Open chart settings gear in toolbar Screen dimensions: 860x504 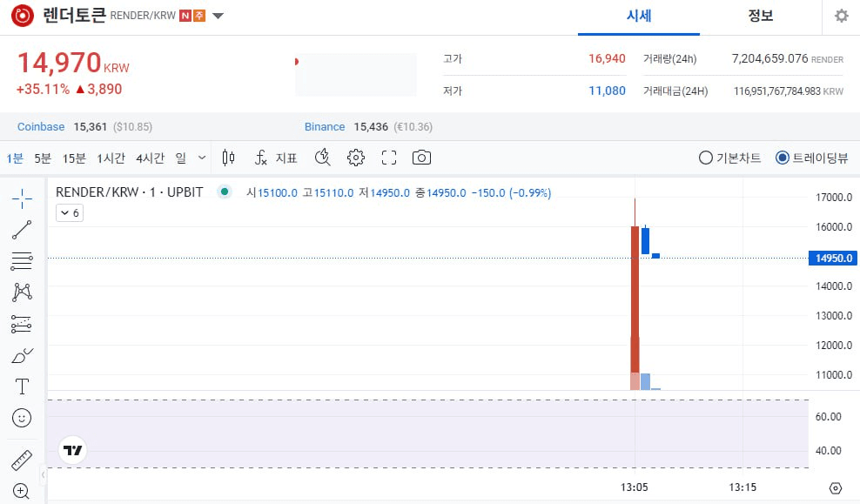tap(355, 158)
